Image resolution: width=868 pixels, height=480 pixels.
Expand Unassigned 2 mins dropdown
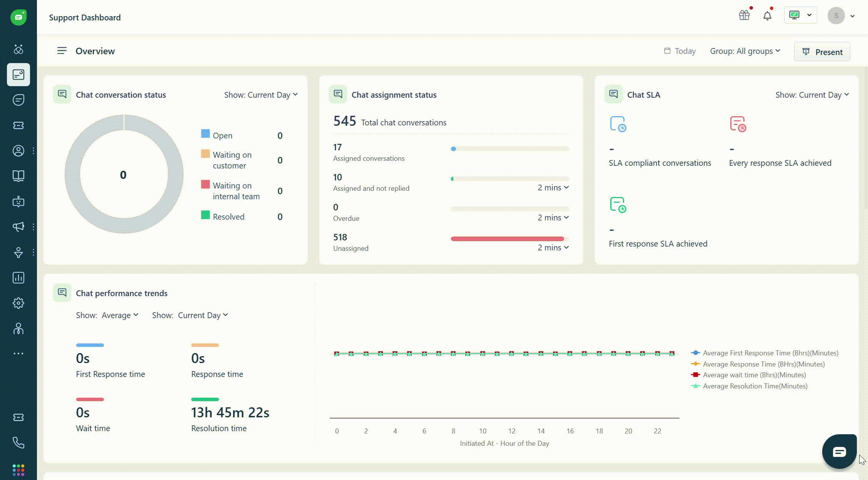click(x=553, y=248)
